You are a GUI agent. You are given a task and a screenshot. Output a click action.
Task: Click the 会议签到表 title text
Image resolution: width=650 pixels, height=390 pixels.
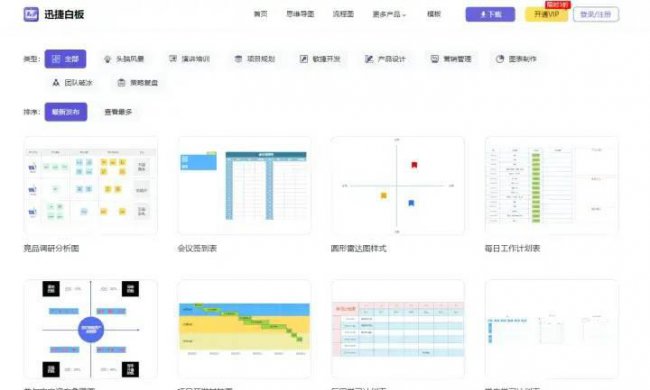pyautogui.click(x=197, y=248)
